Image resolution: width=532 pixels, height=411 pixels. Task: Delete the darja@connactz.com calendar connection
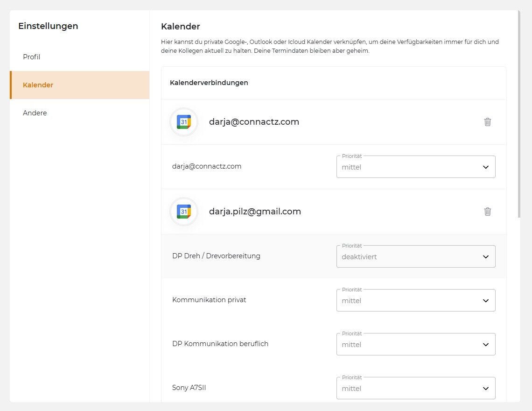point(488,122)
